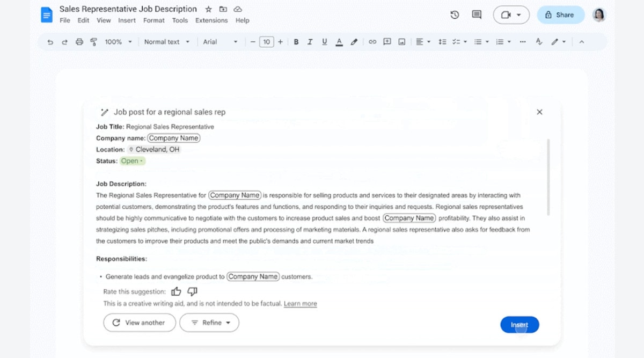Click the Print icon in toolbar
This screenshot has height=358, width=644.
point(79,42)
